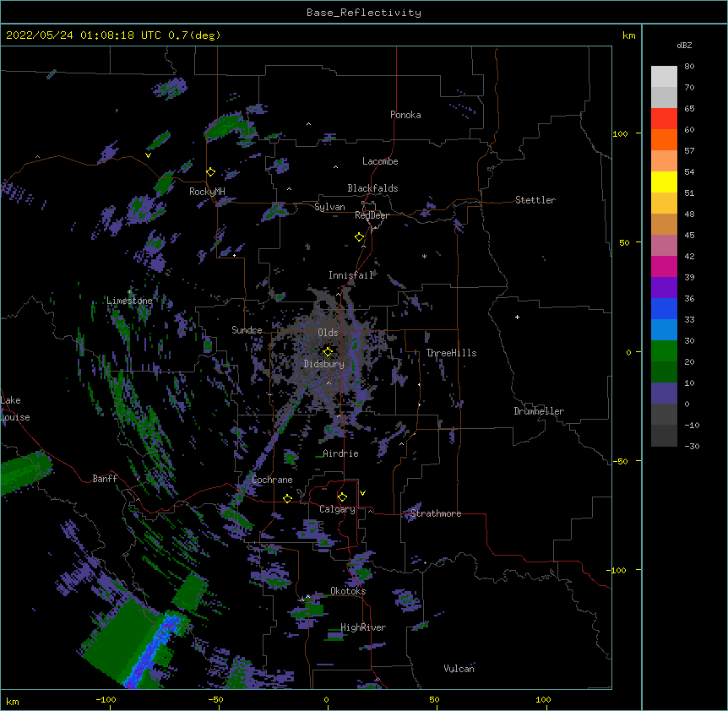Image resolution: width=728 pixels, height=711 pixels.
Task: Click the Vulcan city label
Action: click(459, 669)
